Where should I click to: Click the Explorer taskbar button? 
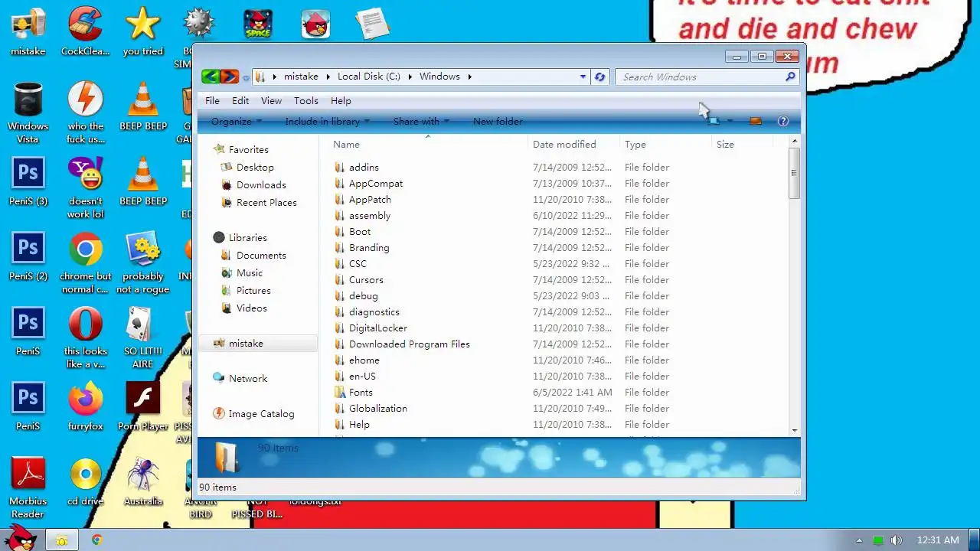[x=61, y=540]
